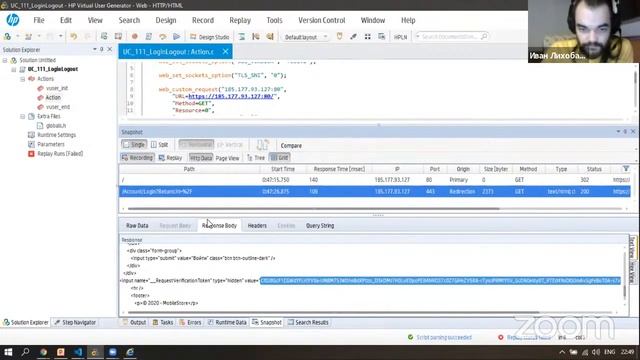Click the HPLN toolbar button
Screen dimensions: 640x360
[x=400, y=37]
